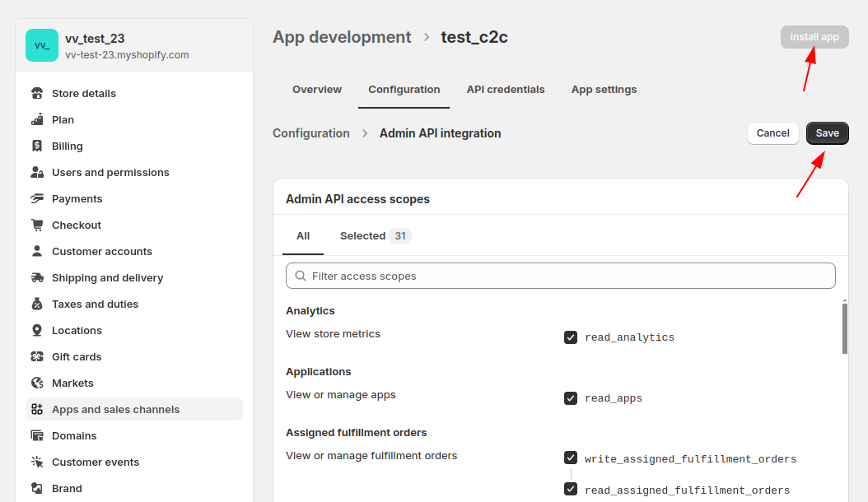868x502 pixels.
Task: Click the Checkout cart icon
Action: click(37, 225)
